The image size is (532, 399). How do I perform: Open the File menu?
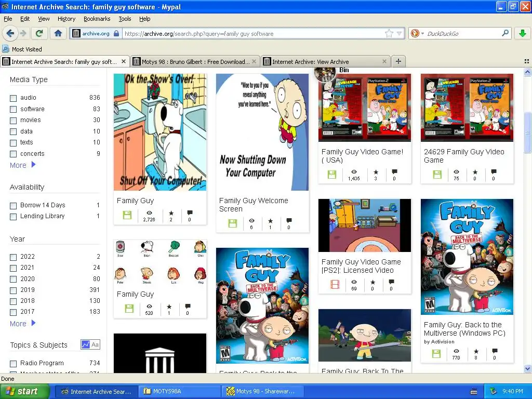8,19
